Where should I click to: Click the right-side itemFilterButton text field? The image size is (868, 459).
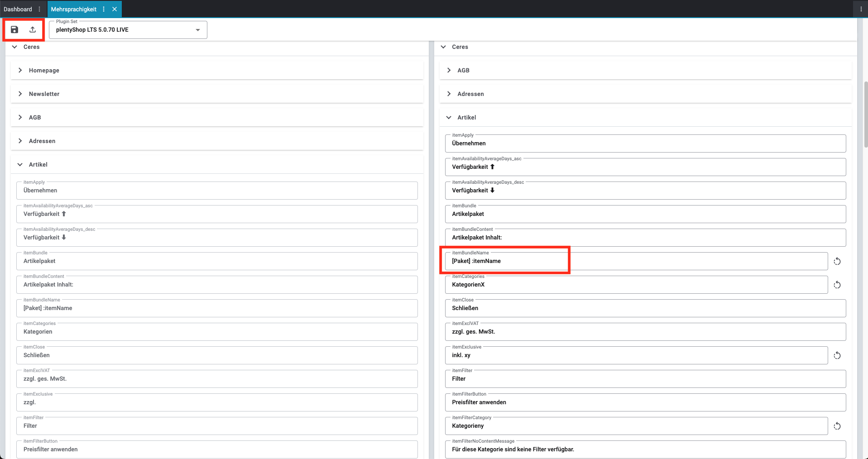[645, 402]
